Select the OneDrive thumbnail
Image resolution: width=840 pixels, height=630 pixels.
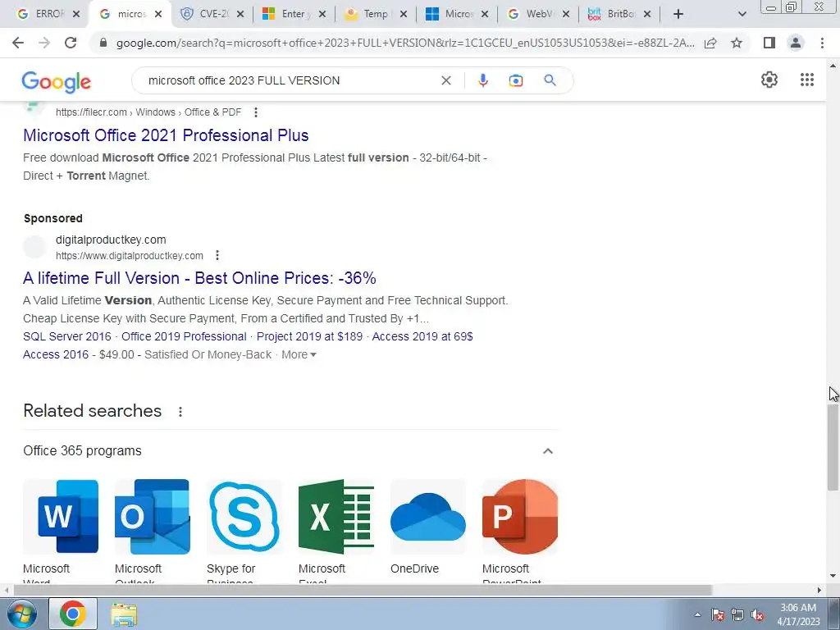pos(428,517)
